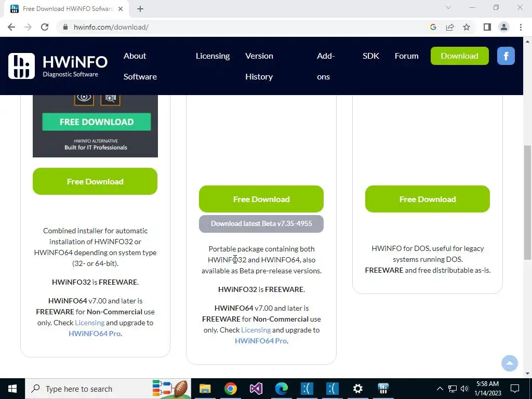Open Settings gear on taskbar
Screen dimensions: 532x399
tap(357, 389)
